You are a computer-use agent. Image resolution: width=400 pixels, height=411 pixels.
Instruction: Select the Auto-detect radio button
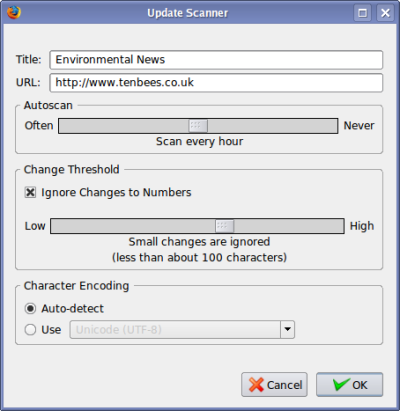30,309
